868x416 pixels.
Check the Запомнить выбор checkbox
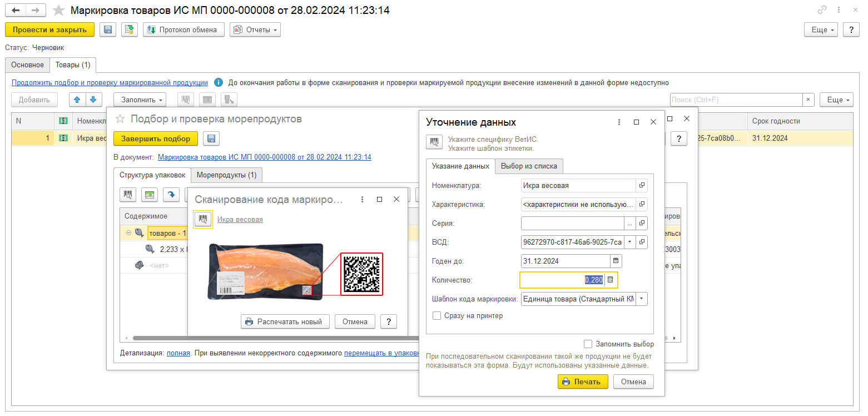pyautogui.click(x=588, y=344)
